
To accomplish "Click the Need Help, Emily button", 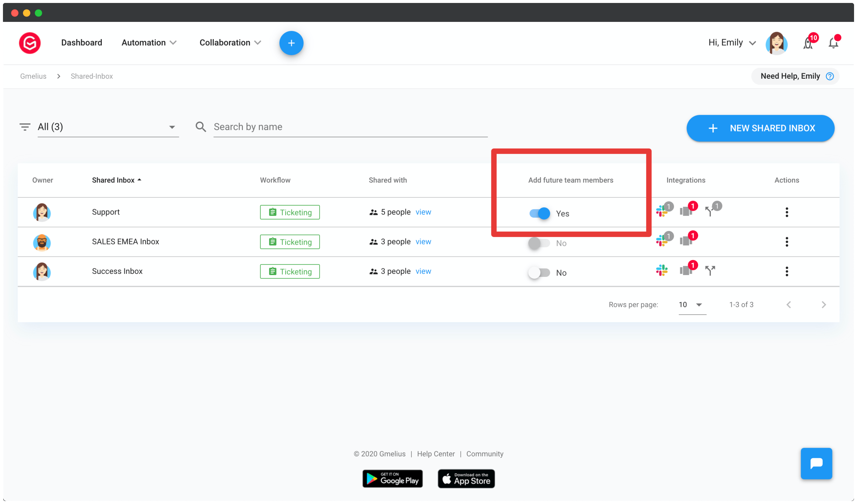I will click(795, 76).
